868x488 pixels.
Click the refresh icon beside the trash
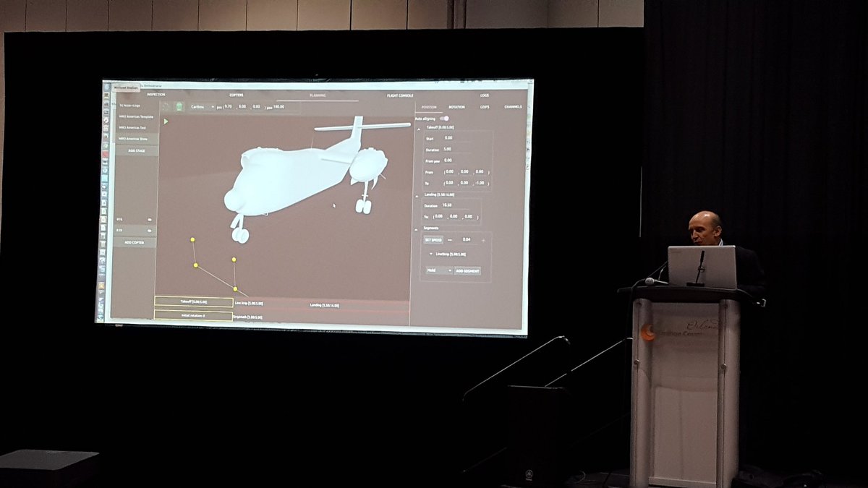pyautogui.click(x=166, y=107)
